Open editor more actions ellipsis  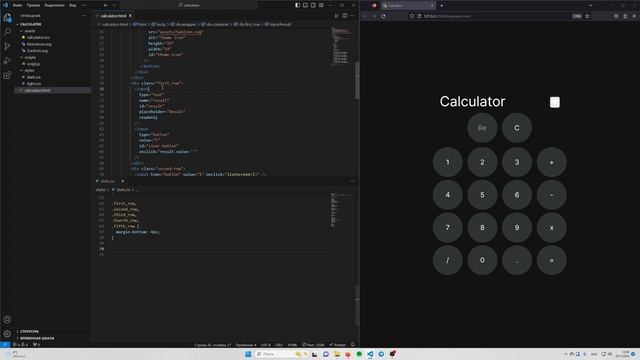click(x=353, y=16)
